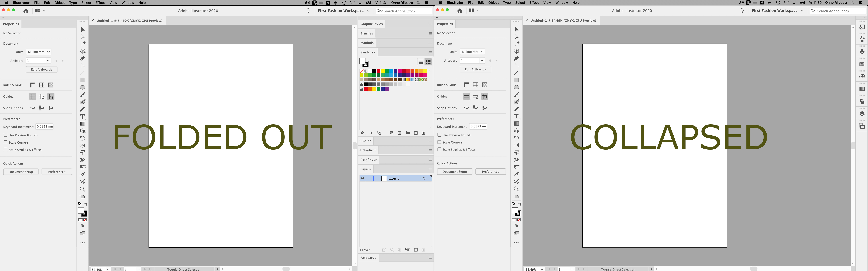Viewport: 868px width, 271px height.
Task: Click New Swatch icon in Swatches panel
Action: 416,133
